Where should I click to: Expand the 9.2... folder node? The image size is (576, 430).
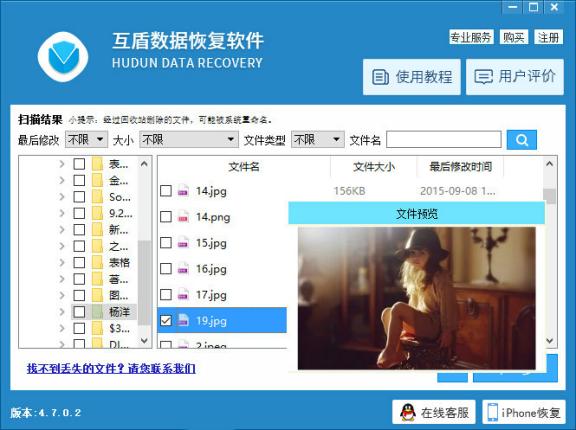click(x=62, y=213)
